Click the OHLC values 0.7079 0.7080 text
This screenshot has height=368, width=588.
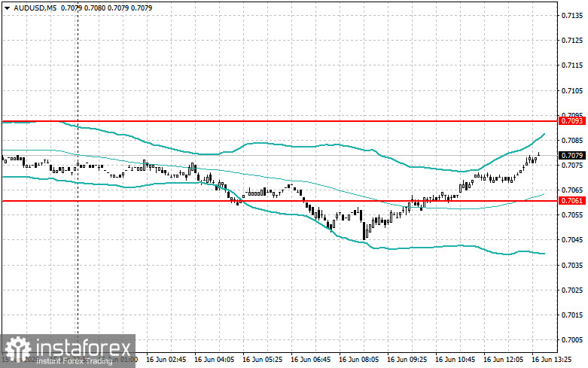[83, 8]
